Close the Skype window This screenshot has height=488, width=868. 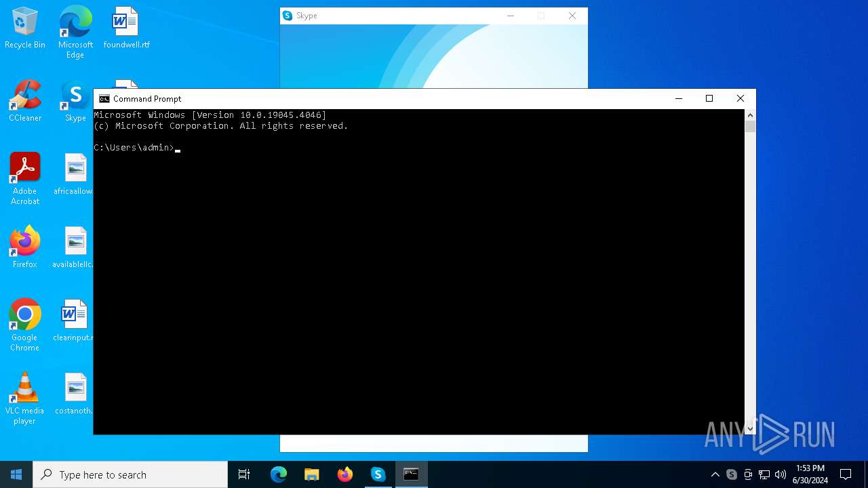pos(572,16)
